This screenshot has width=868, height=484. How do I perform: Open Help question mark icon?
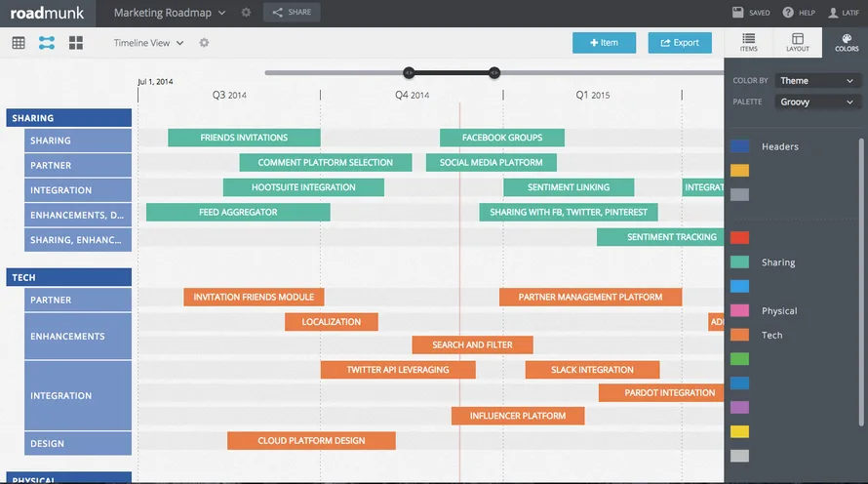pyautogui.click(x=788, y=12)
